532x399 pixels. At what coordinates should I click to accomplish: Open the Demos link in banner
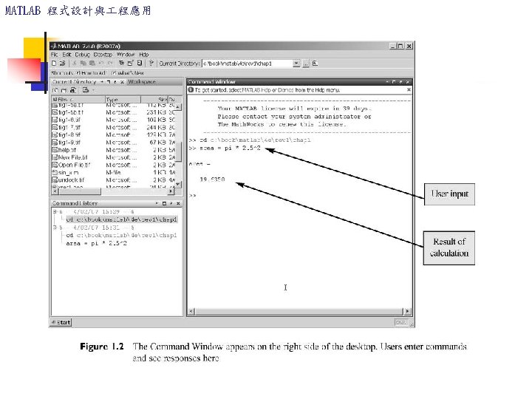coord(286,90)
